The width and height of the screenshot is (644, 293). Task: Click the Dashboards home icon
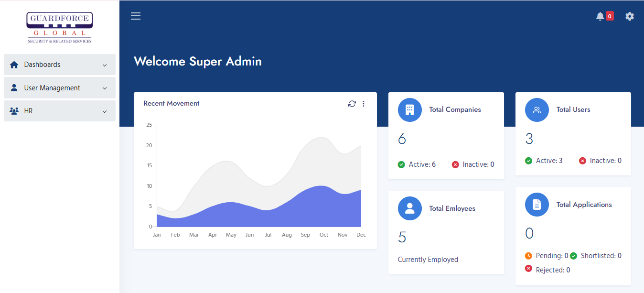pos(14,64)
